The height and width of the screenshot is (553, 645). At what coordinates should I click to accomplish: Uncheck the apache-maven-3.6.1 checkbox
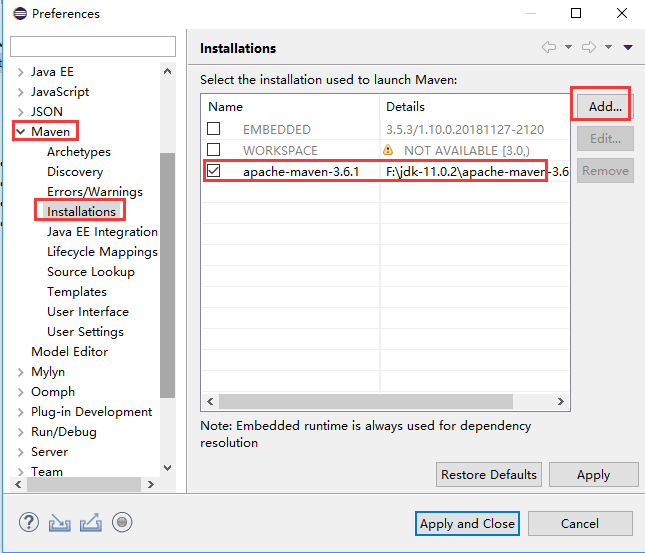[213, 170]
